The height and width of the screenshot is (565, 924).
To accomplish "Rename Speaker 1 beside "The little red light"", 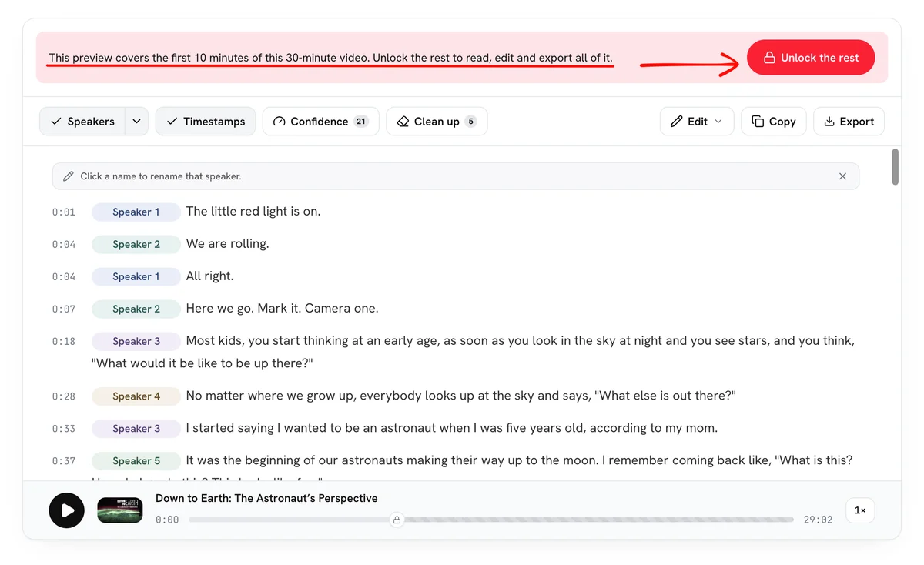I will coord(136,212).
